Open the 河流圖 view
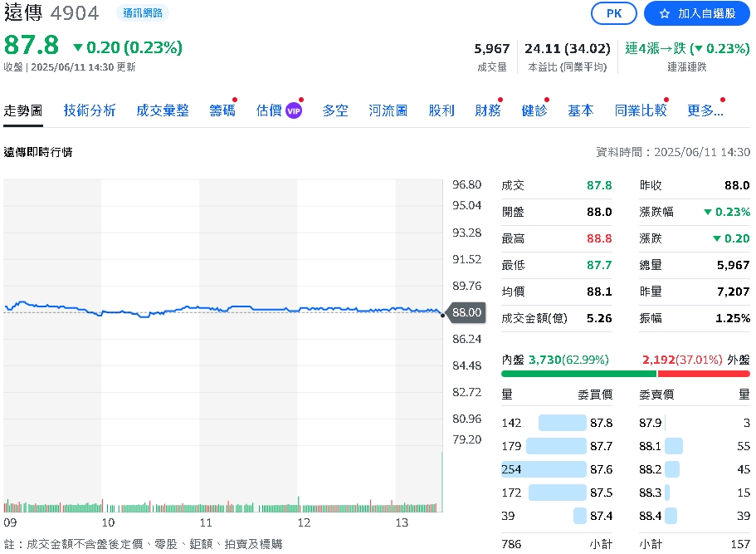The width and height of the screenshot is (756, 554). 388,110
